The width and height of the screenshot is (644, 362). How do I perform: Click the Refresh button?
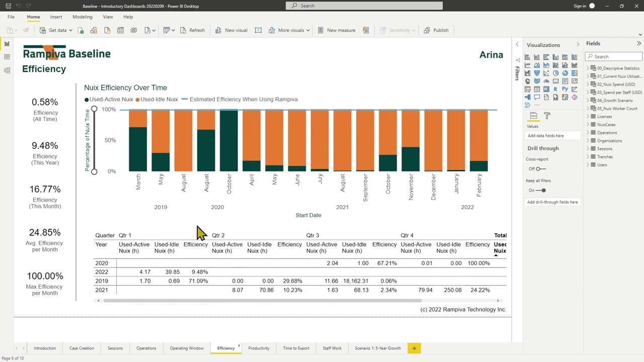(x=193, y=30)
